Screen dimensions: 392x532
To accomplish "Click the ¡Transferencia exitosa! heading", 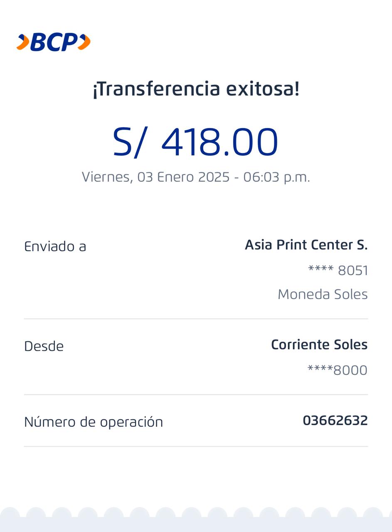I will (196, 89).
